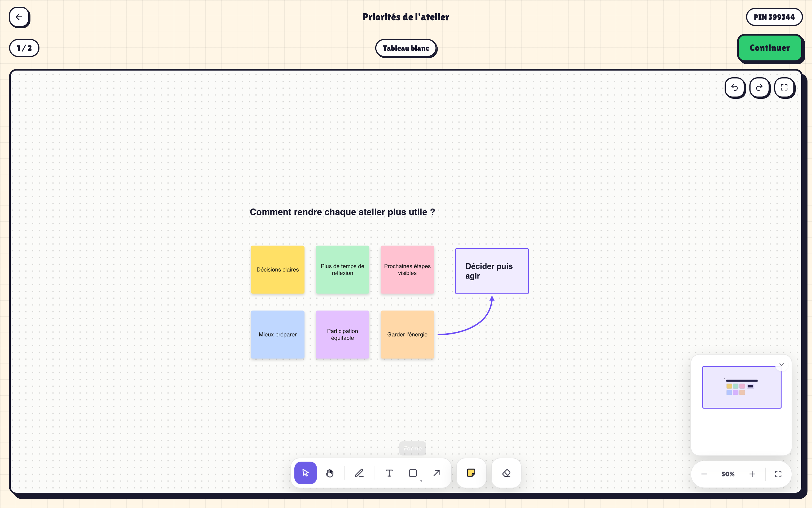Pick the rectangle shape tool
This screenshot has width=812, height=508.
point(413,473)
